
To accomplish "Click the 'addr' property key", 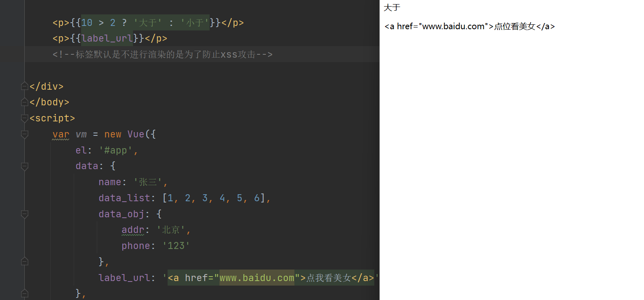I will [133, 230].
